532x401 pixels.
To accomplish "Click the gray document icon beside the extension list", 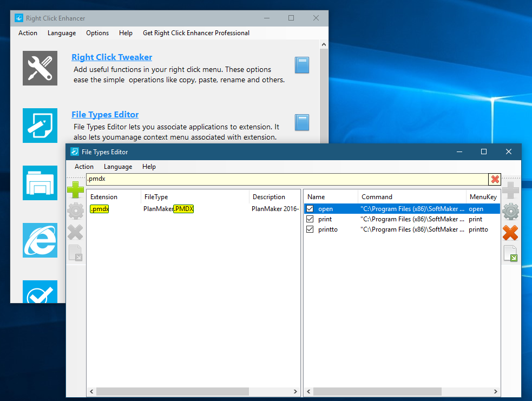I will click(76, 253).
